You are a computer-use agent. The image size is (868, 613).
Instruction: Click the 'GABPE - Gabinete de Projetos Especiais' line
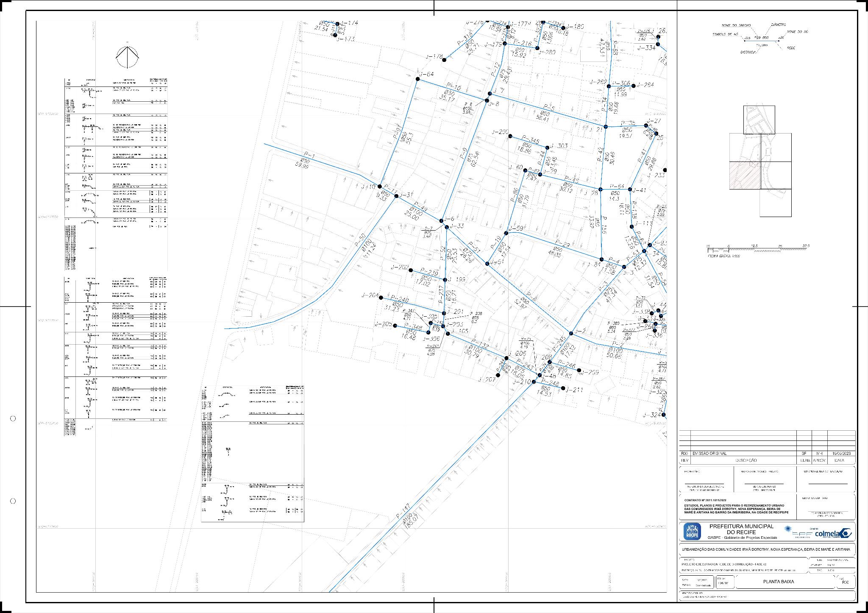pos(742,538)
